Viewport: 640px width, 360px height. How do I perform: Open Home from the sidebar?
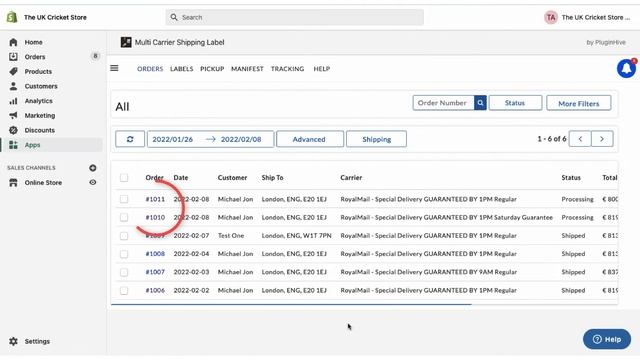[33, 42]
